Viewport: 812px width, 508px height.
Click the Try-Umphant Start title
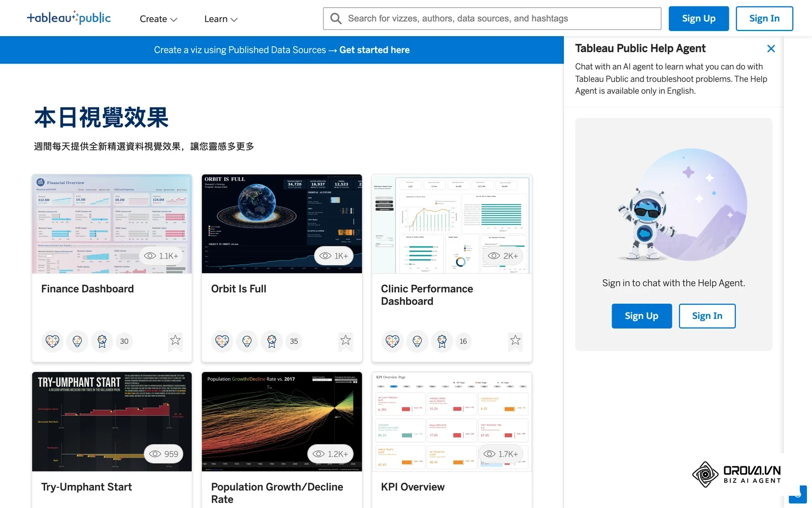coord(86,487)
